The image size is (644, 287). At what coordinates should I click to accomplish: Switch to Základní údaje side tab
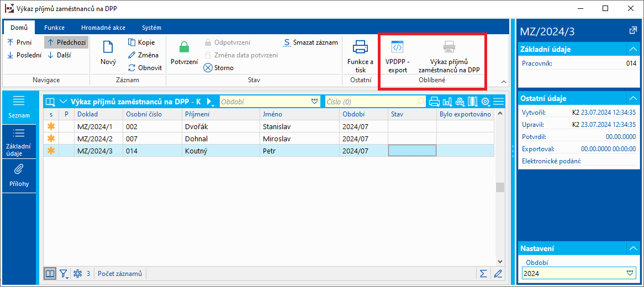coord(19,141)
